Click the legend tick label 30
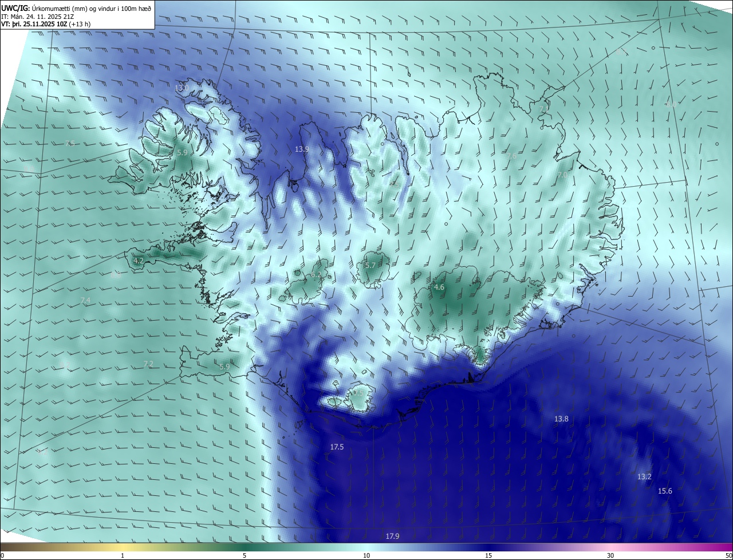 click(610, 556)
